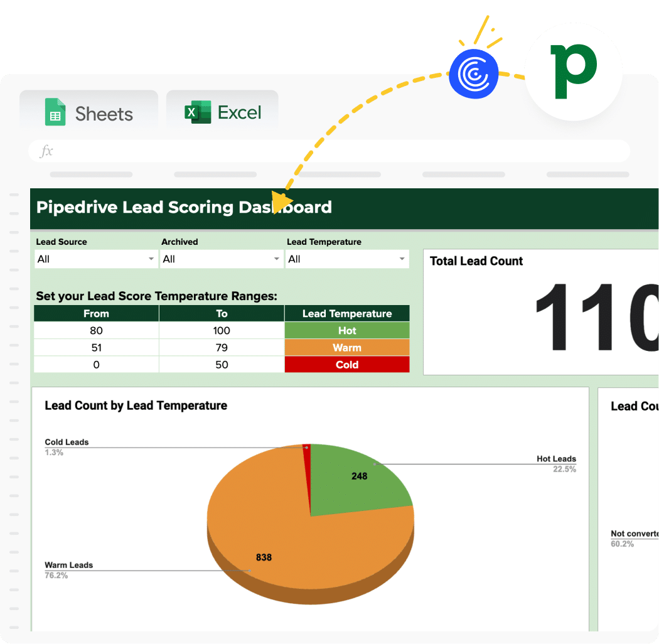Click the From column header

click(x=96, y=314)
